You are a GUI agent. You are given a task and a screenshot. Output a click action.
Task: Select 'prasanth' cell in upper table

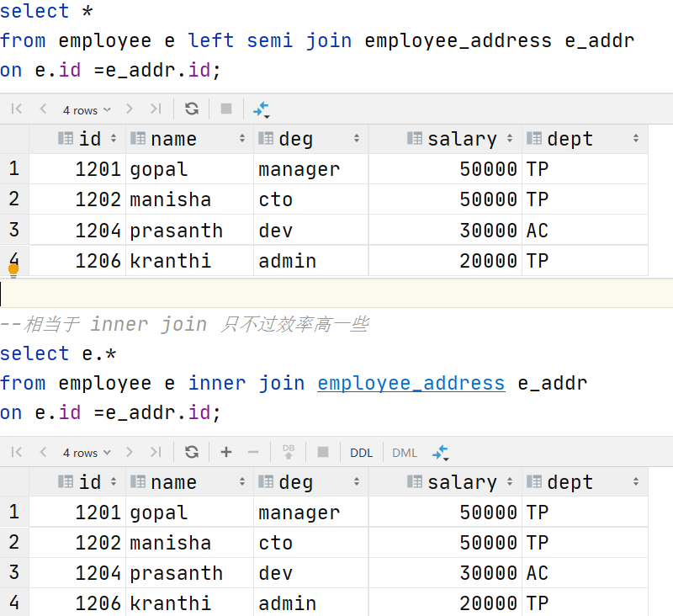[x=190, y=231]
